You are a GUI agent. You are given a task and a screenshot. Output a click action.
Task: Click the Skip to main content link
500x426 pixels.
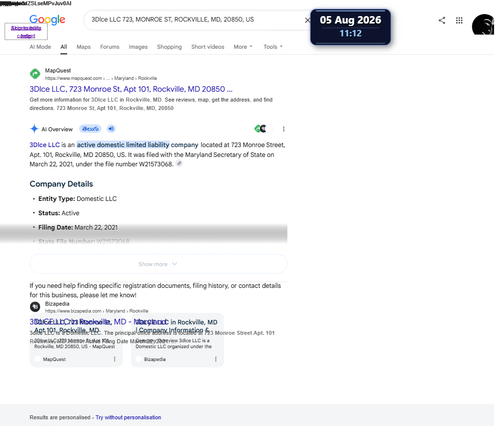tap(26, 32)
